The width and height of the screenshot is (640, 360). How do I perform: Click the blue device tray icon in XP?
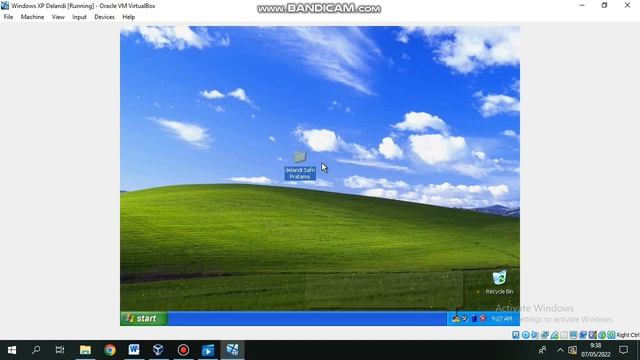(474, 318)
